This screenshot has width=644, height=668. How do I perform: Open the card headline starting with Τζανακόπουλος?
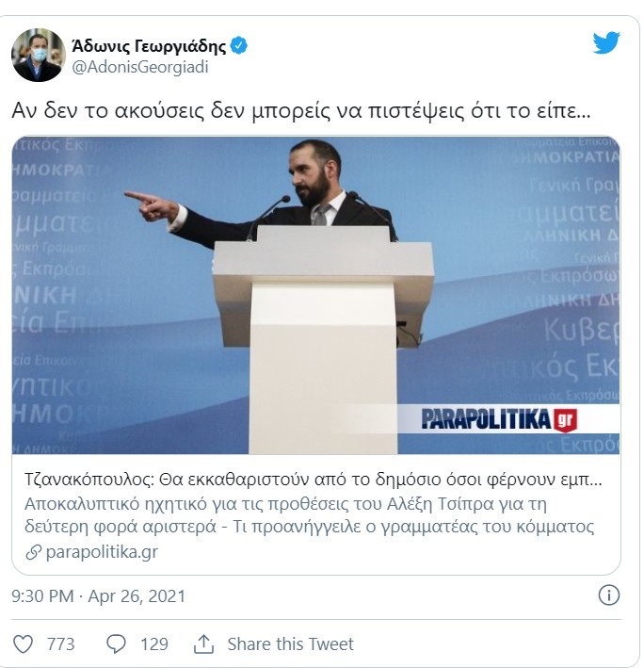click(314, 480)
